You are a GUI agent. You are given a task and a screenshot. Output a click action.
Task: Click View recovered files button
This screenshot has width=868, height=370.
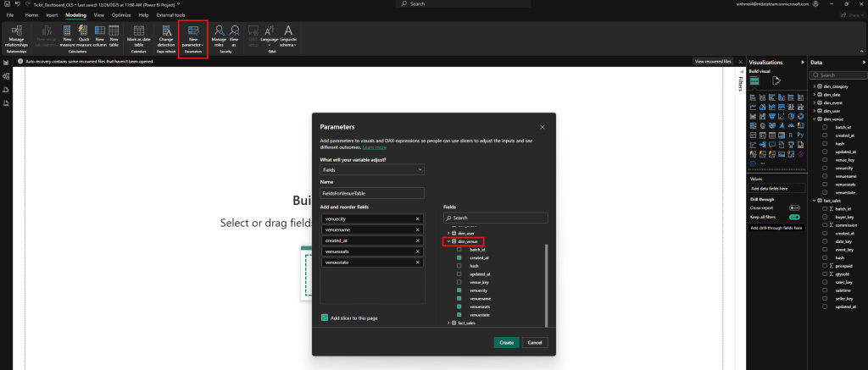click(713, 62)
